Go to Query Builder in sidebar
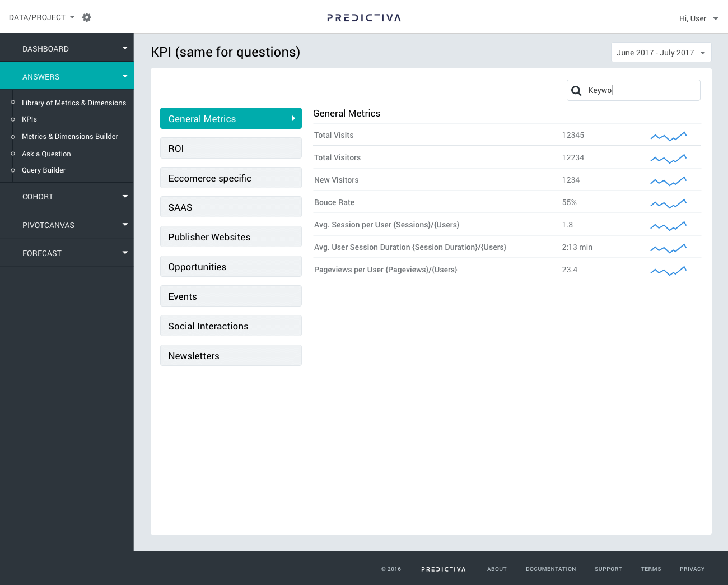This screenshot has width=728, height=585. pyautogui.click(x=44, y=170)
